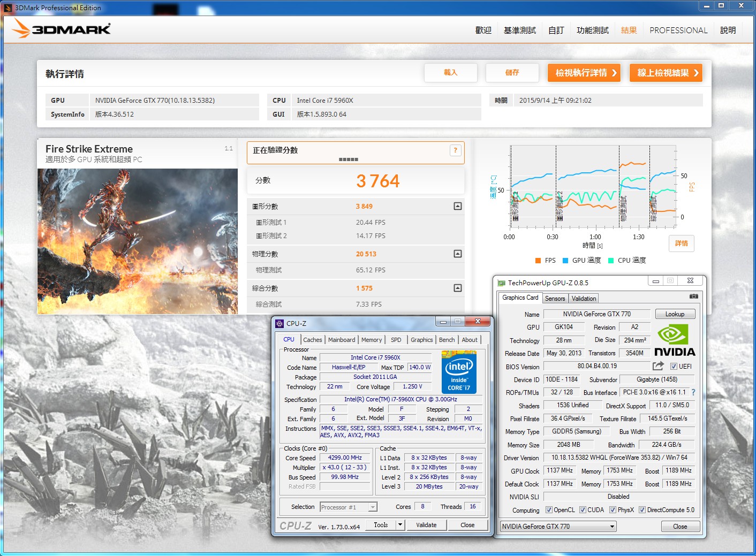Click the CPU-Z Core Speed value 4299.00 MHz
This screenshot has height=556, width=756.
[x=345, y=458]
